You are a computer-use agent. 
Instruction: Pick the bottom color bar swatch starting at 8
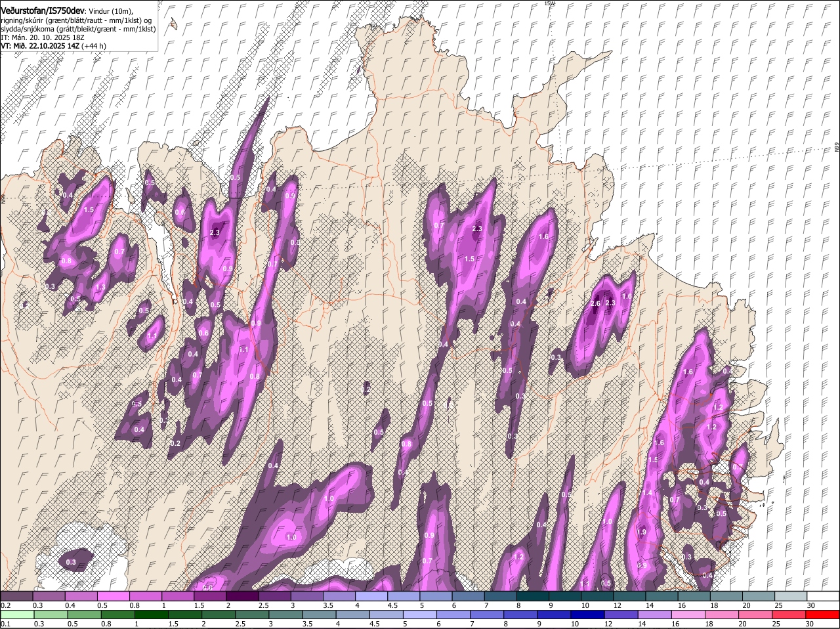[x=520, y=615]
